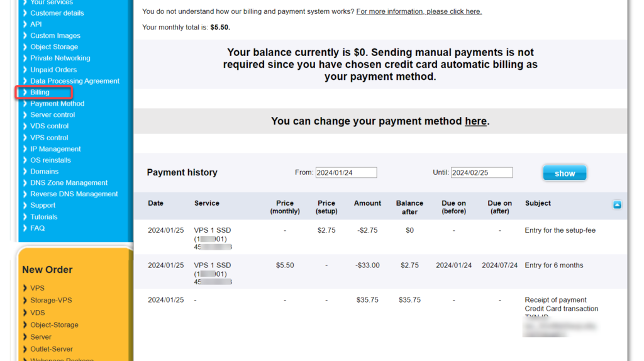Open DNS Zone Management page
644x361 pixels.
[69, 183]
